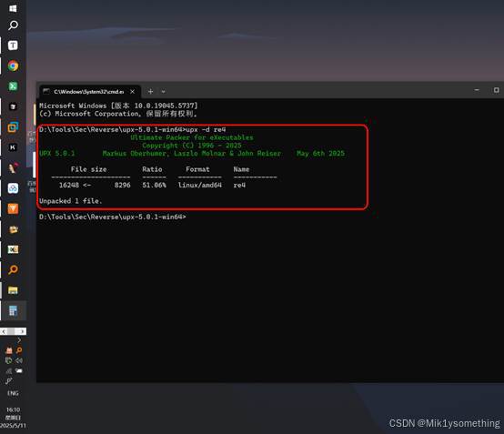The image size is (504, 434).
Task: Open the black 'K' taskbar app
Action: pyautogui.click(x=13, y=147)
